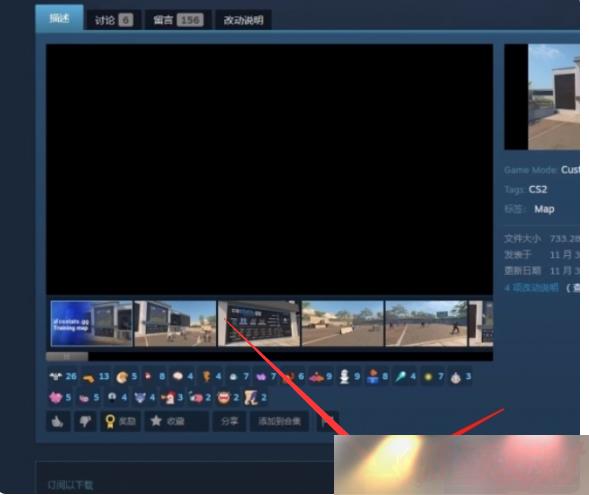
Task: Click the 分享 share button
Action: pyautogui.click(x=229, y=421)
